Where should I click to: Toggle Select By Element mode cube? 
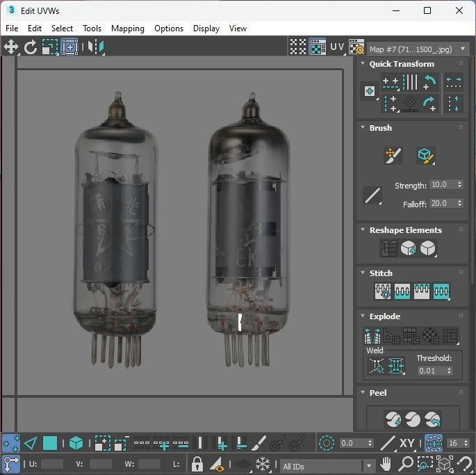[76, 443]
